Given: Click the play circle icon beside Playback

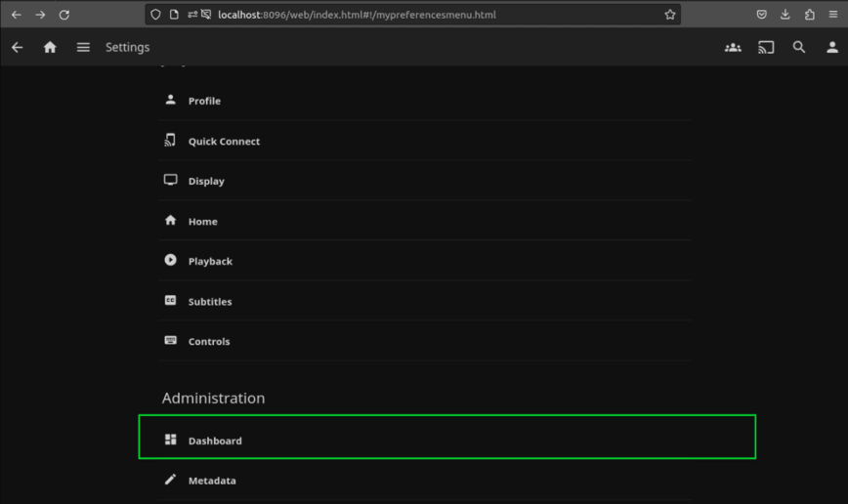Looking at the screenshot, I should 170,260.
